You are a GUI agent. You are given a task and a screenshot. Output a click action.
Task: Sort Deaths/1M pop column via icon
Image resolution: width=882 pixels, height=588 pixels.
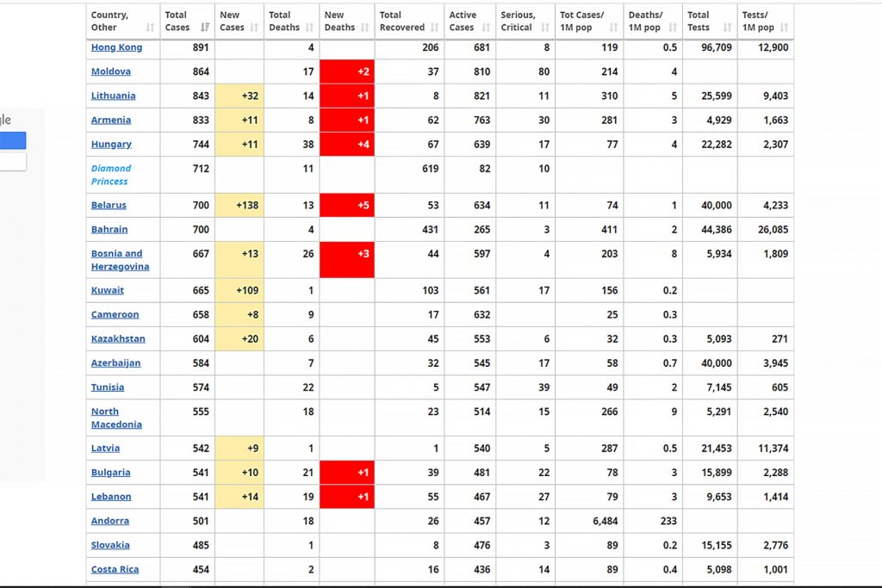pos(673,28)
